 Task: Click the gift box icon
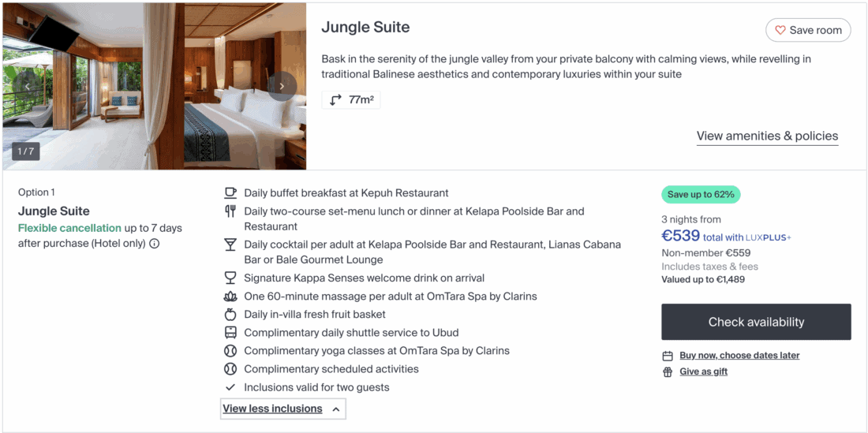click(668, 372)
